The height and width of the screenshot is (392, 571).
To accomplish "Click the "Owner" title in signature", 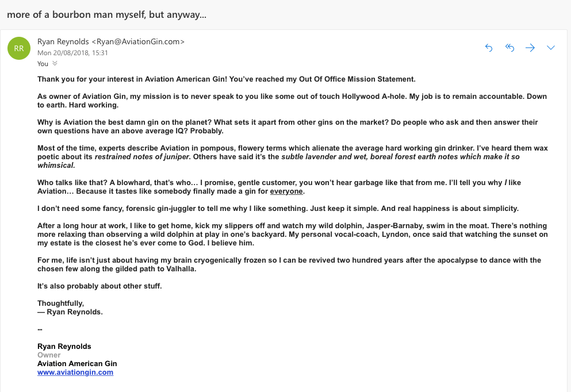I will point(49,355).
